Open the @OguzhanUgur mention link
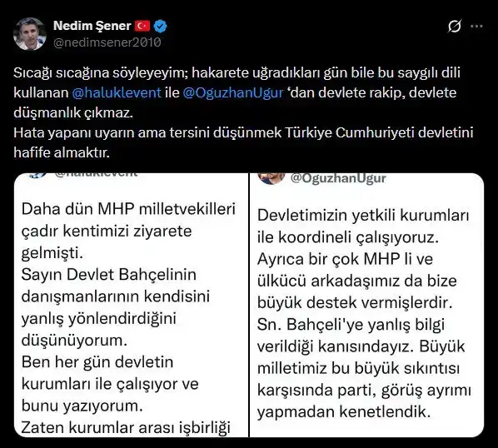The width and height of the screenshot is (498, 448). tap(233, 92)
